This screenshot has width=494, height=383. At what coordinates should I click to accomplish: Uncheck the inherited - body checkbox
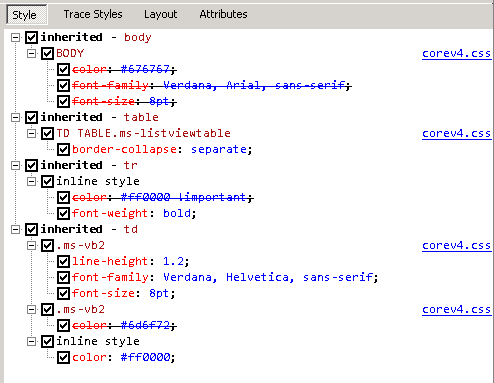click(x=31, y=37)
